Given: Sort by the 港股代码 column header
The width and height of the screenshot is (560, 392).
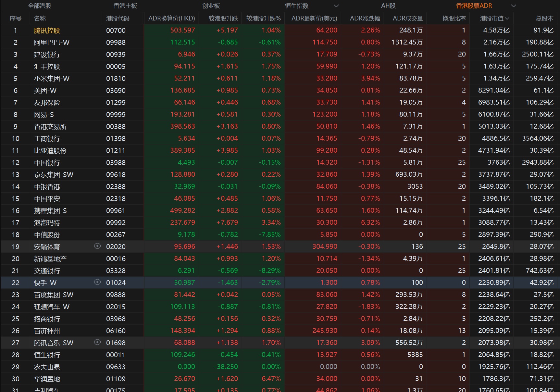Looking at the screenshot, I should coord(118,19).
